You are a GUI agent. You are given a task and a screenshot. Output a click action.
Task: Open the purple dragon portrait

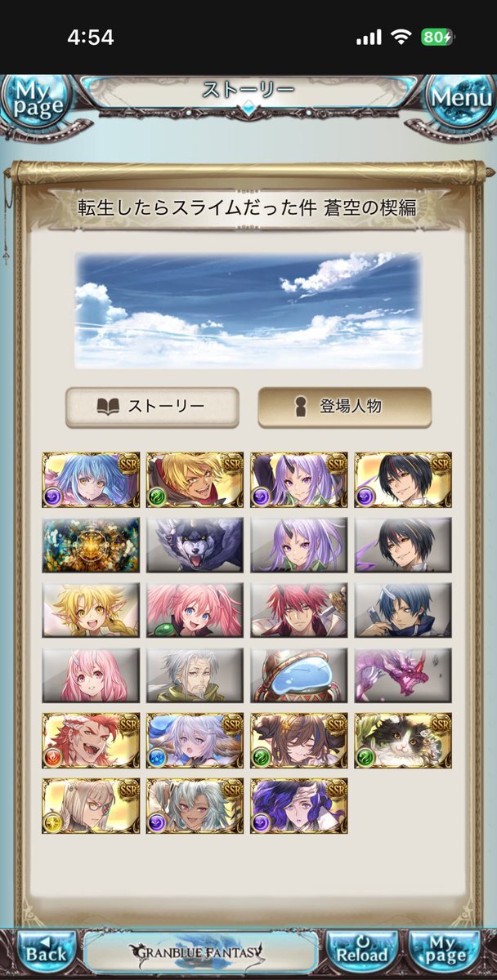coord(403,675)
